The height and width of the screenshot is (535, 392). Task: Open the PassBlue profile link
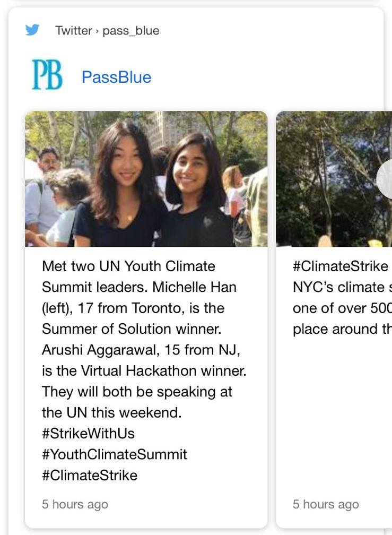[x=116, y=77]
